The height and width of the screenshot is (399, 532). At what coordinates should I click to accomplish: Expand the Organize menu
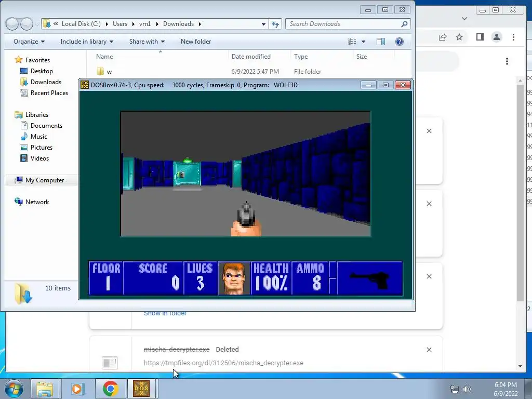[29, 42]
